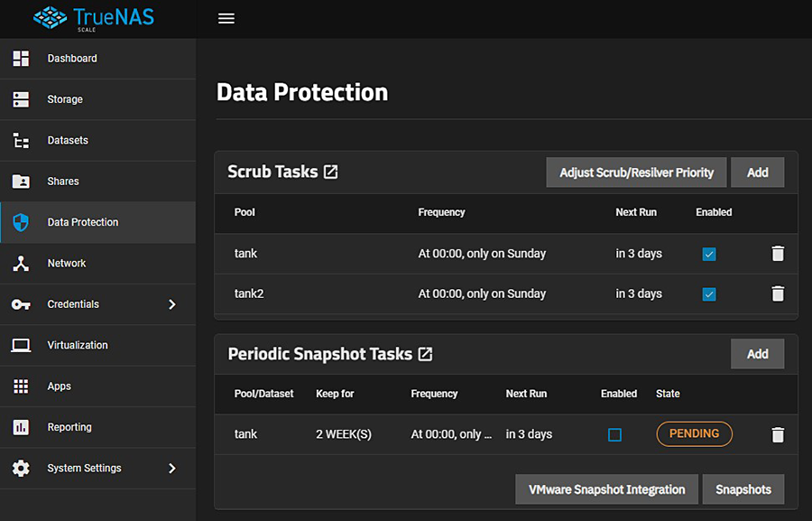The width and height of the screenshot is (812, 521).
Task: Delete the tank2 scrub task
Action: [x=778, y=293]
